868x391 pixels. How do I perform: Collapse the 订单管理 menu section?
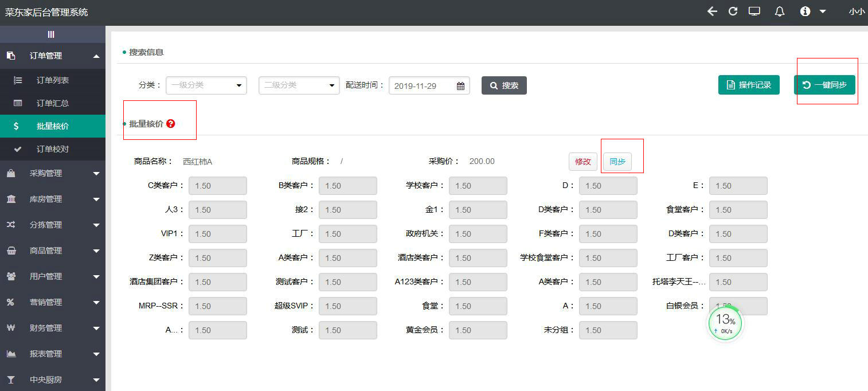(x=53, y=56)
